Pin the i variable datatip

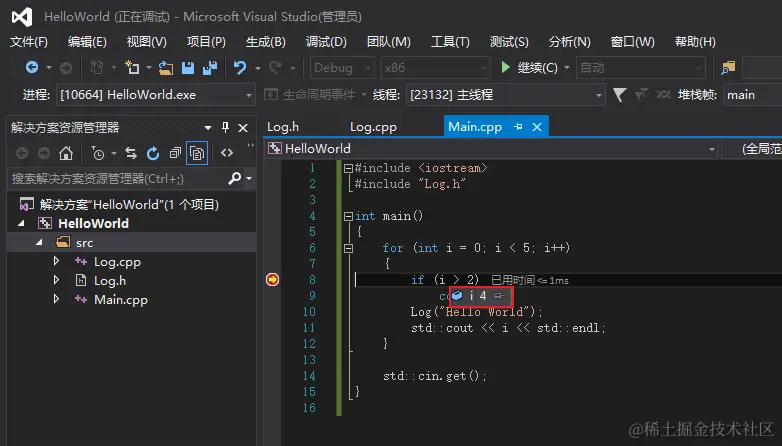(x=499, y=296)
